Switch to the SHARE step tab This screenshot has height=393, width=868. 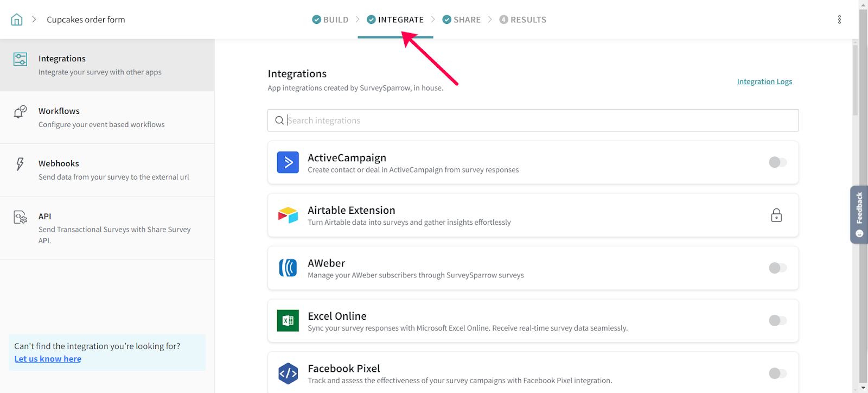pos(462,20)
